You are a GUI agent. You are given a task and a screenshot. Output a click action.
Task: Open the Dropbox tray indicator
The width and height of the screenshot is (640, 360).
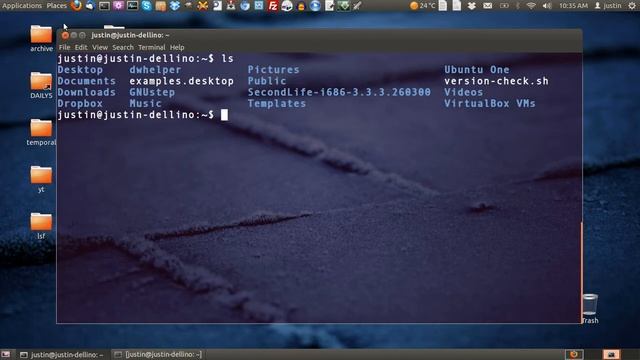(471, 6)
